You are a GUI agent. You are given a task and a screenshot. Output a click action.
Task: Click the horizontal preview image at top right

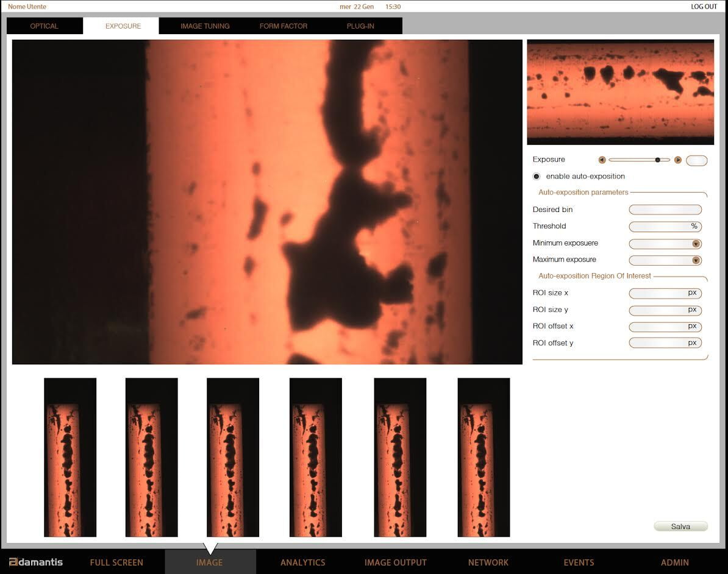pos(620,92)
